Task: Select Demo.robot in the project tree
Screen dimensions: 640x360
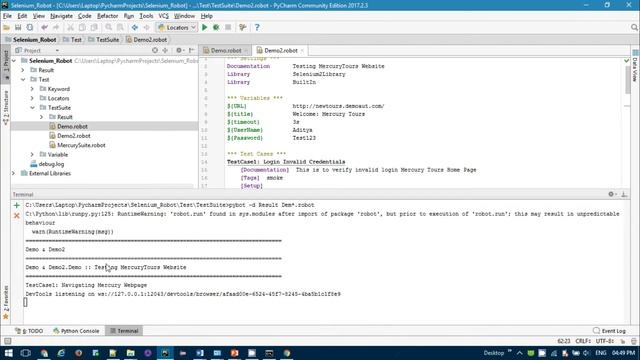Action: (72, 127)
